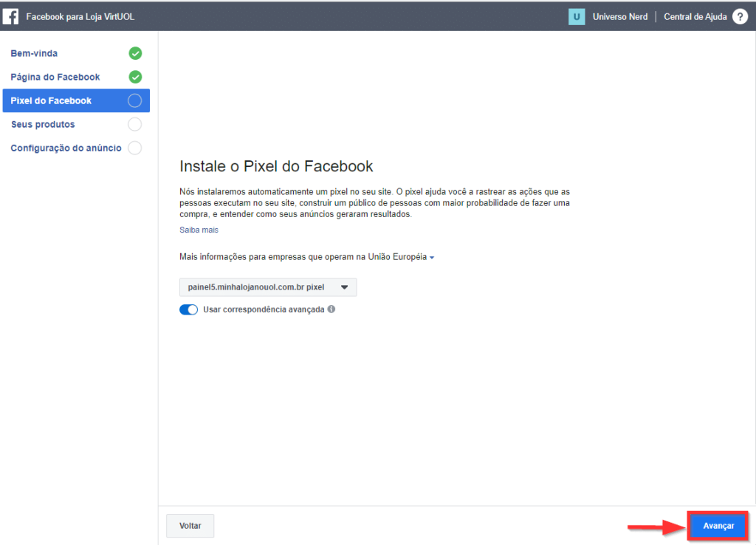Expand Mais informações para União Européia section
756x545 pixels.
(306, 257)
